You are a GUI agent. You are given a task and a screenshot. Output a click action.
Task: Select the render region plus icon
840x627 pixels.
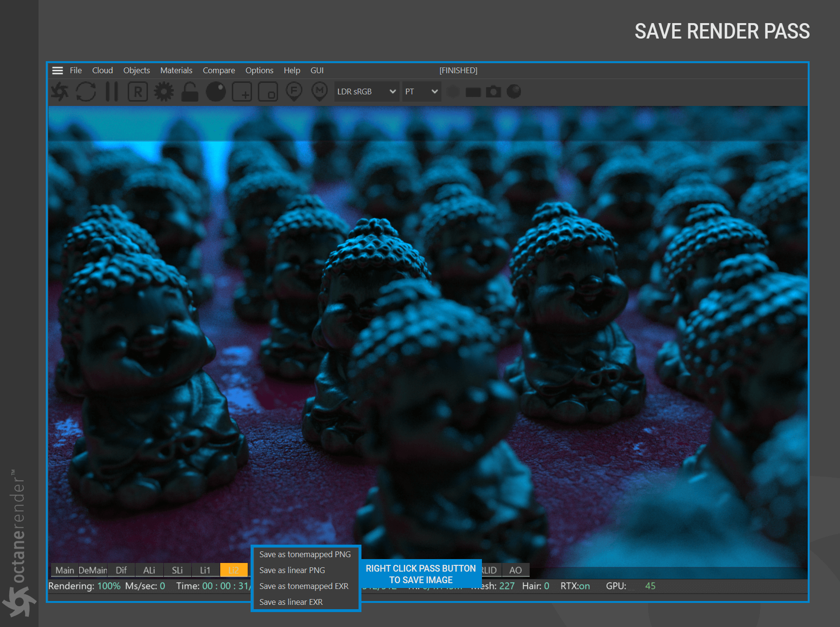(242, 91)
